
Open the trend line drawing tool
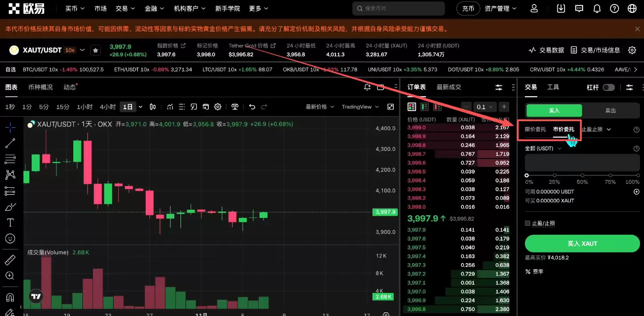(x=11, y=143)
